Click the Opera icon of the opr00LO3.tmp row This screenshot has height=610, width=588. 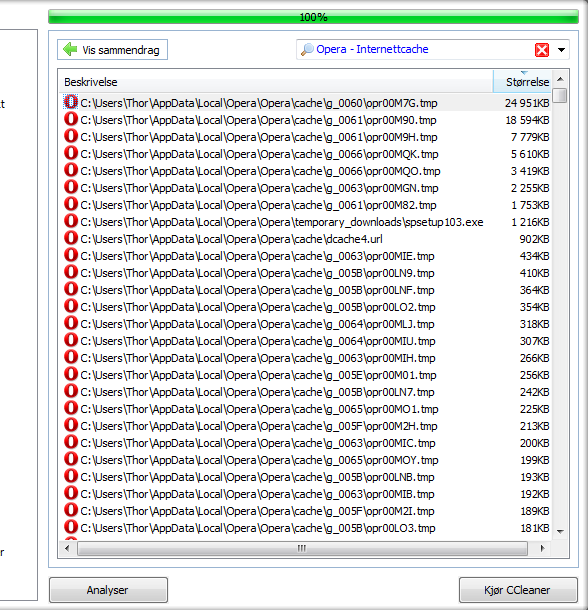coord(71,527)
